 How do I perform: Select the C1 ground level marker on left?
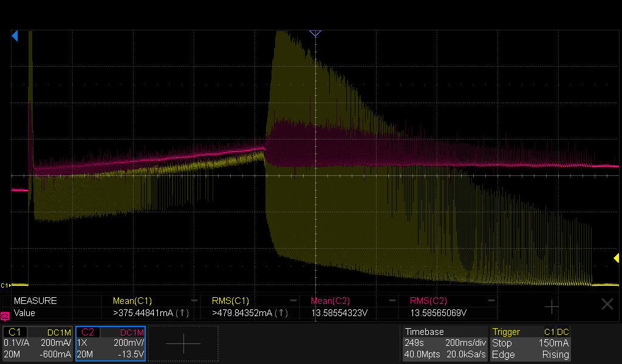point(5,285)
